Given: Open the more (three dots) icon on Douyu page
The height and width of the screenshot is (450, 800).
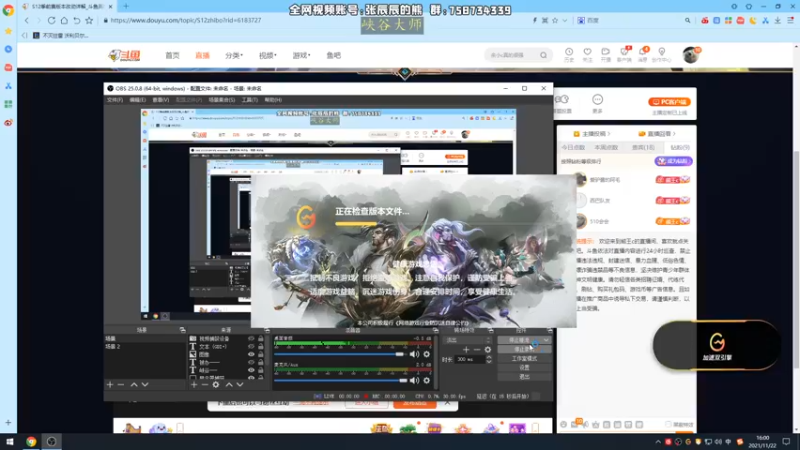Looking at the screenshot, I should (597, 99).
